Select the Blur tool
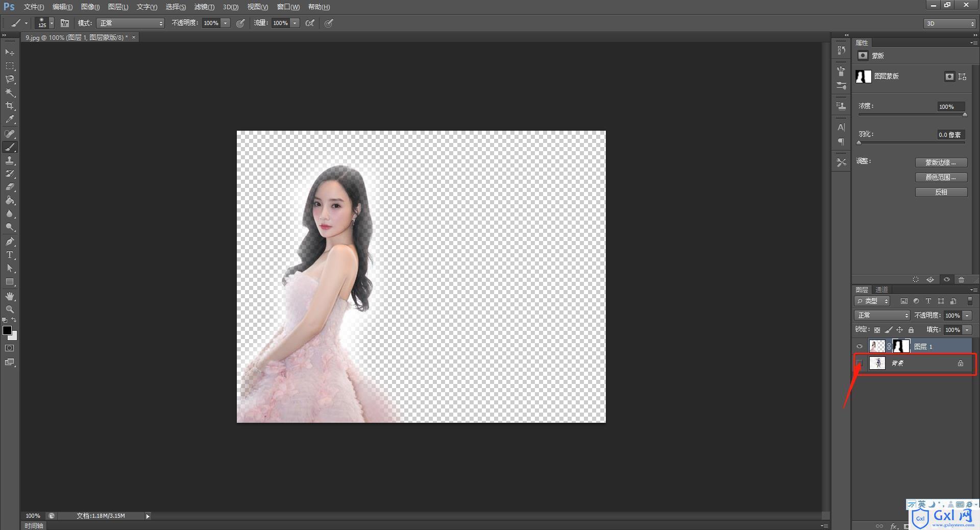980x530 pixels. tap(10, 214)
